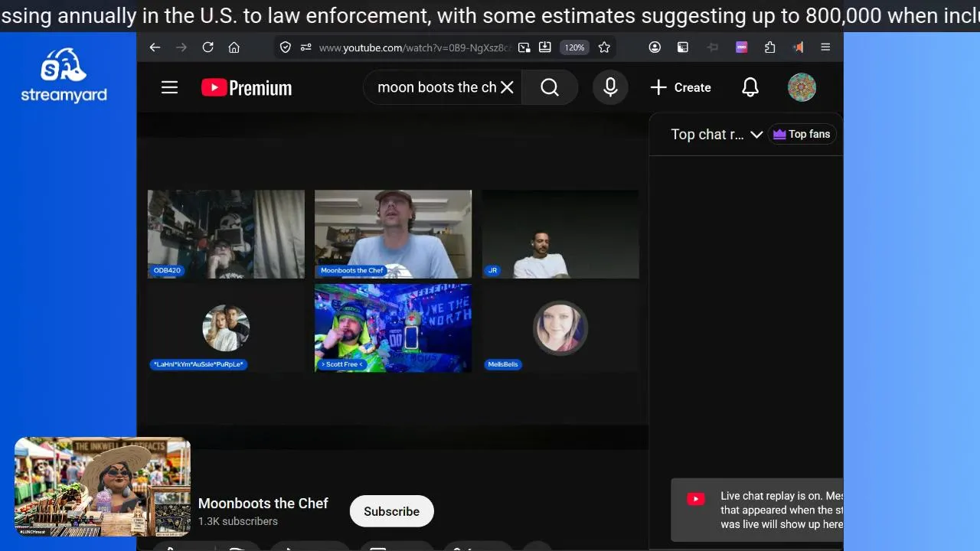Open site permissions icon beside the URL
This screenshot has height=551, width=980.
[305, 47]
